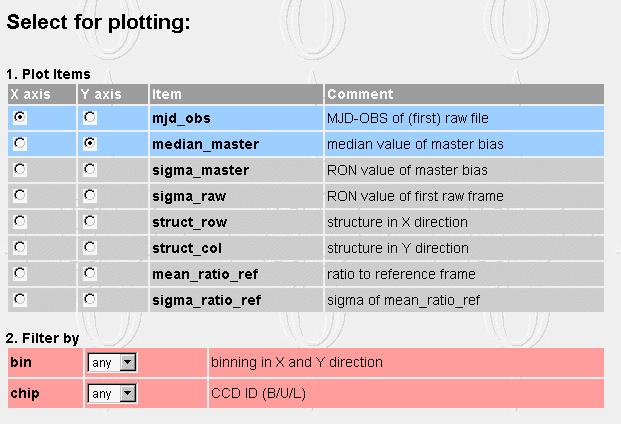Select Y axis radio for mjd_obs
The width and height of the screenshot is (621, 424).
(90, 118)
